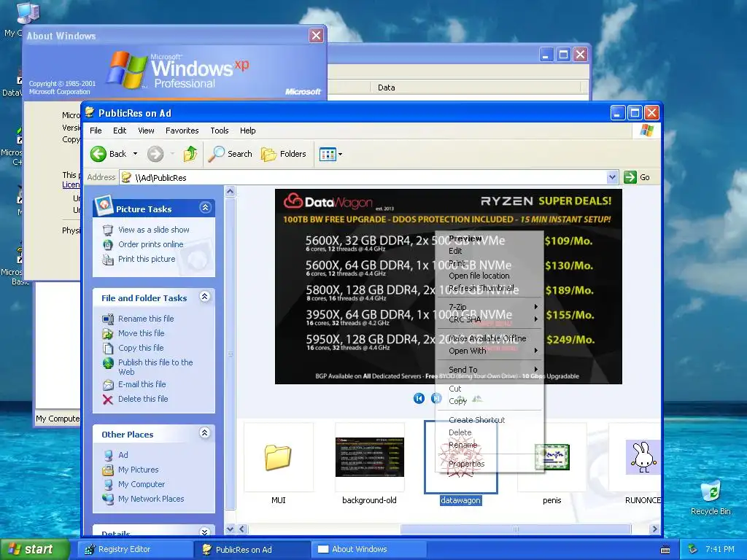Expand 7-Zip context submenu

click(x=489, y=307)
